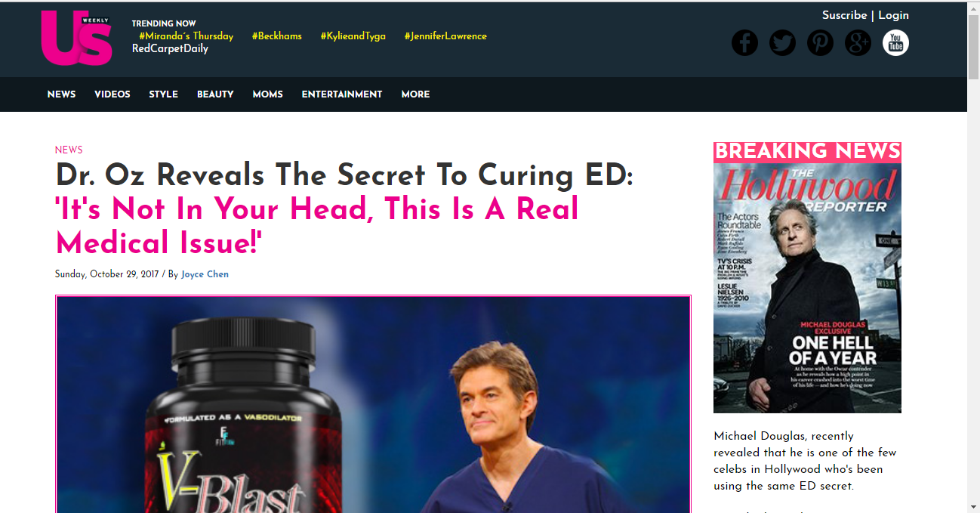Select STYLE in navigation bar

pos(163,94)
